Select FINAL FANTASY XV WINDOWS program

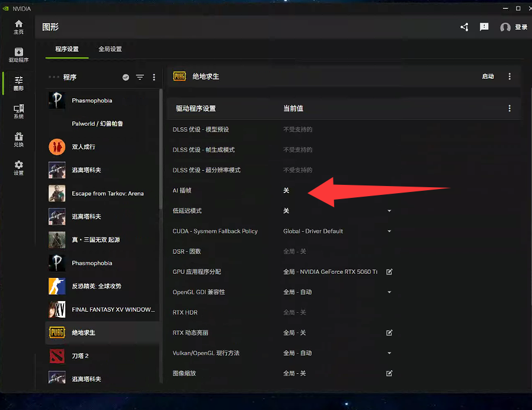point(102,309)
